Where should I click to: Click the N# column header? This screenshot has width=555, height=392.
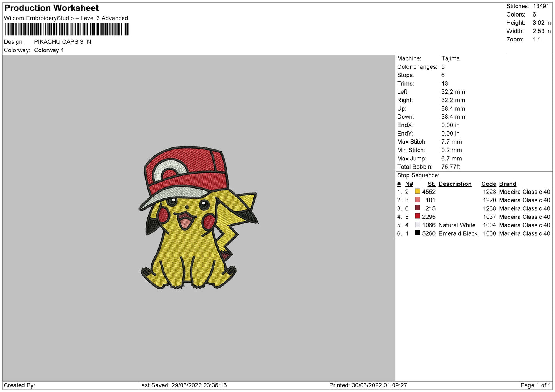coord(409,184)
